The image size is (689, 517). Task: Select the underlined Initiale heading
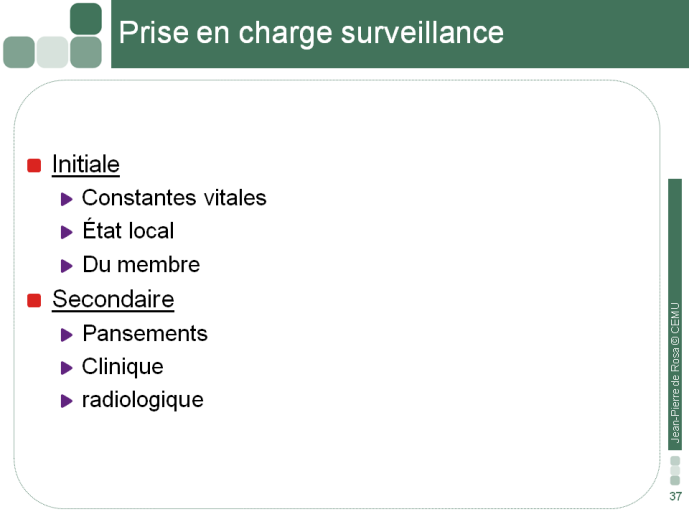(86, 164)
